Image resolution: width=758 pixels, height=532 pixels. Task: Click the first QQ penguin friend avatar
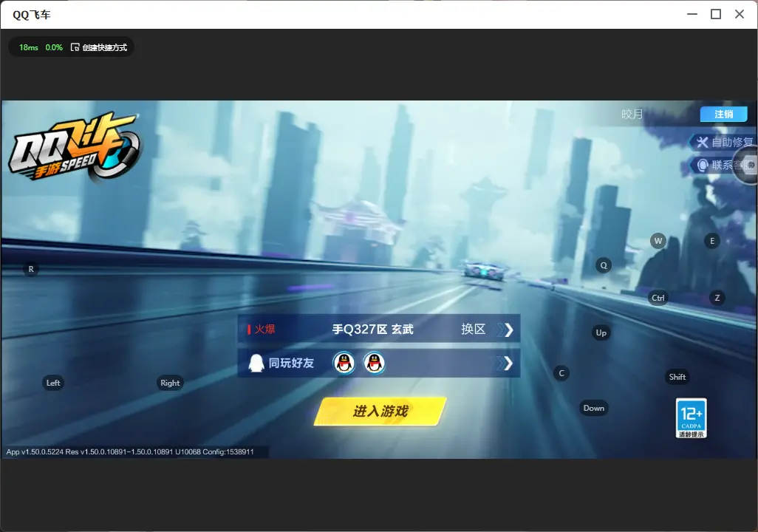click(344, 363)
